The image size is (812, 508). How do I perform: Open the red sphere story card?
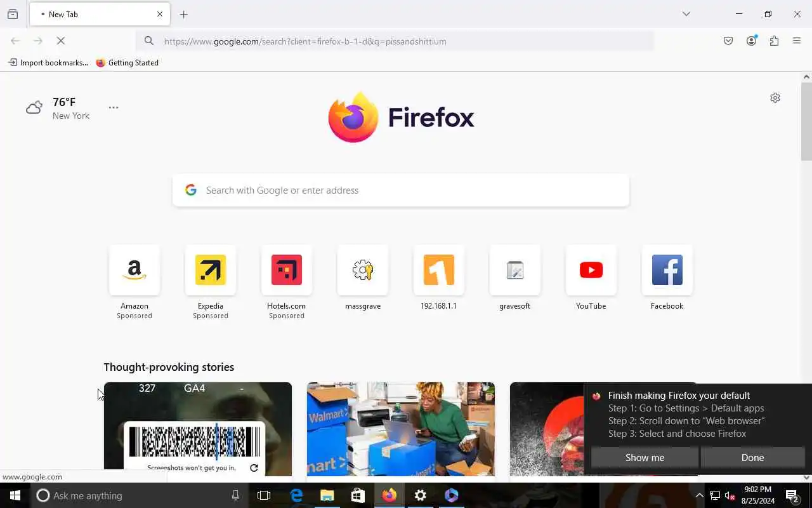[547, 429]
